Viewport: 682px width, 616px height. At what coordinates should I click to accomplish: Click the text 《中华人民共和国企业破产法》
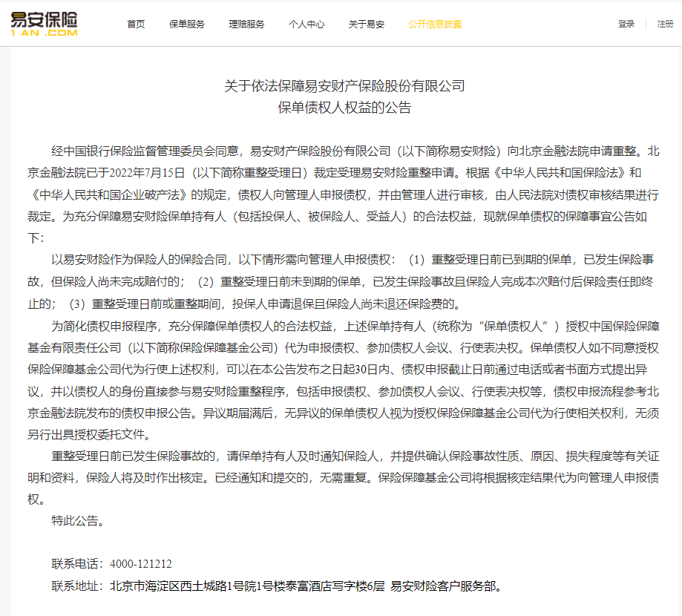click(x=108, y=195)
